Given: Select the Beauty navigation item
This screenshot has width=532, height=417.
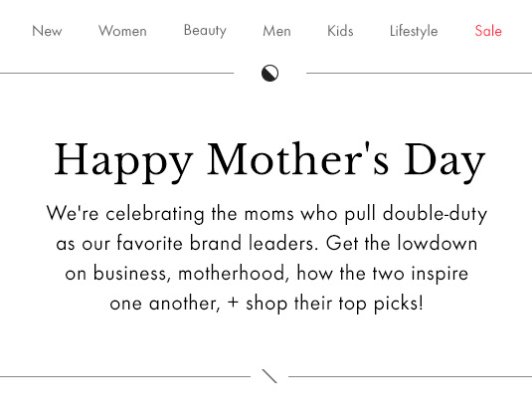Looking at the screenshot, I should click(x=205, y=31).
